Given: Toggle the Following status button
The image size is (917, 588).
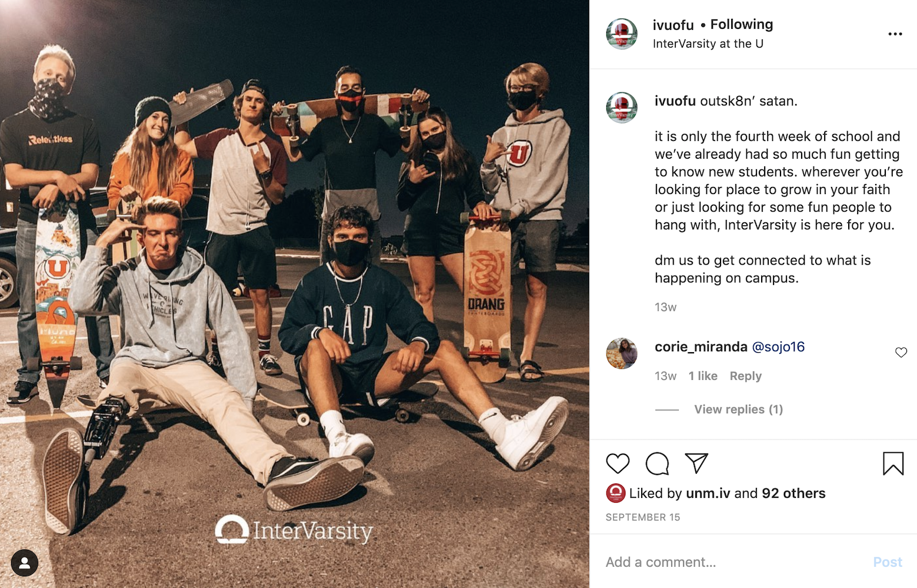Looking at the screenshot, I should tap(742, 24).
